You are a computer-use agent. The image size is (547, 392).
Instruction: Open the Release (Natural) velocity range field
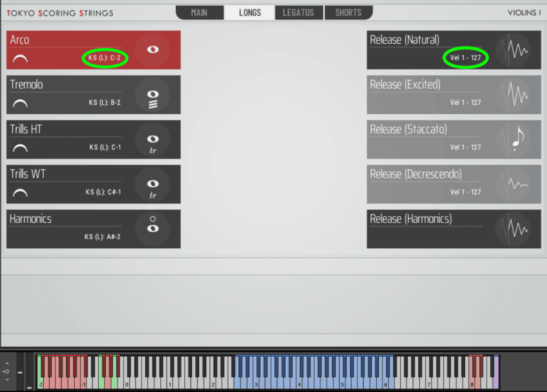[465, 58]
